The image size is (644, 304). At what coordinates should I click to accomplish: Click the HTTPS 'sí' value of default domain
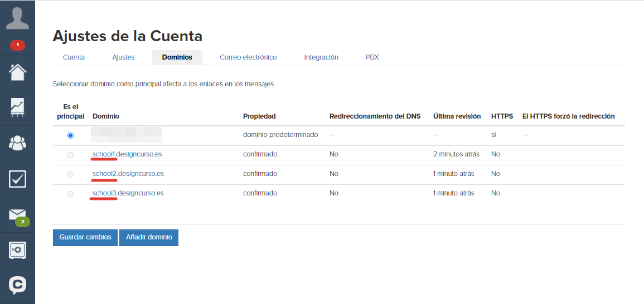(x=493, y=135)
